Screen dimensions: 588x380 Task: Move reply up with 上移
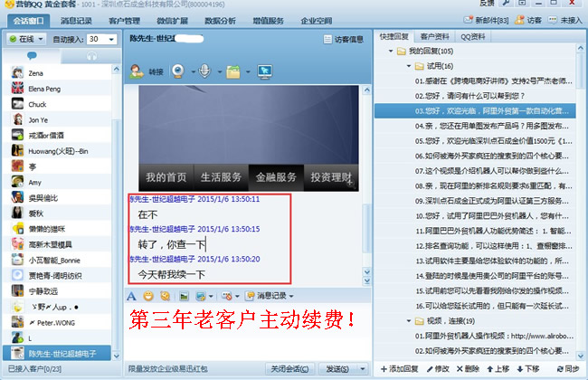coord(498,369)
